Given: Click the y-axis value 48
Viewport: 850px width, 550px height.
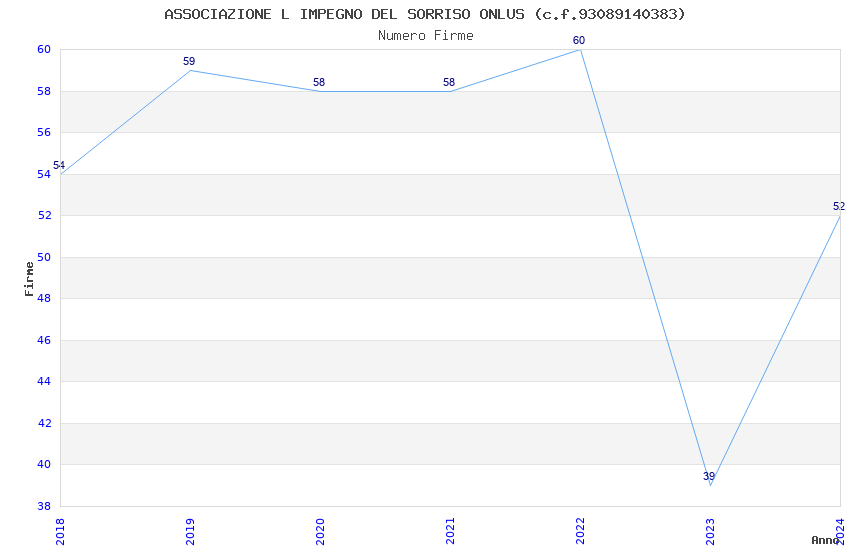Looking at the screenshot, I should tap(44, 298).
